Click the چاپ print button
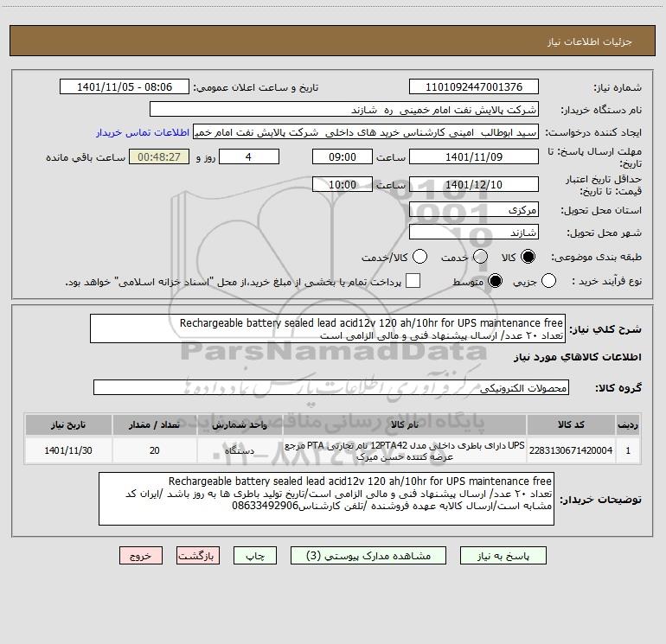Screen dimensions: 666x644 coord(255,556)
